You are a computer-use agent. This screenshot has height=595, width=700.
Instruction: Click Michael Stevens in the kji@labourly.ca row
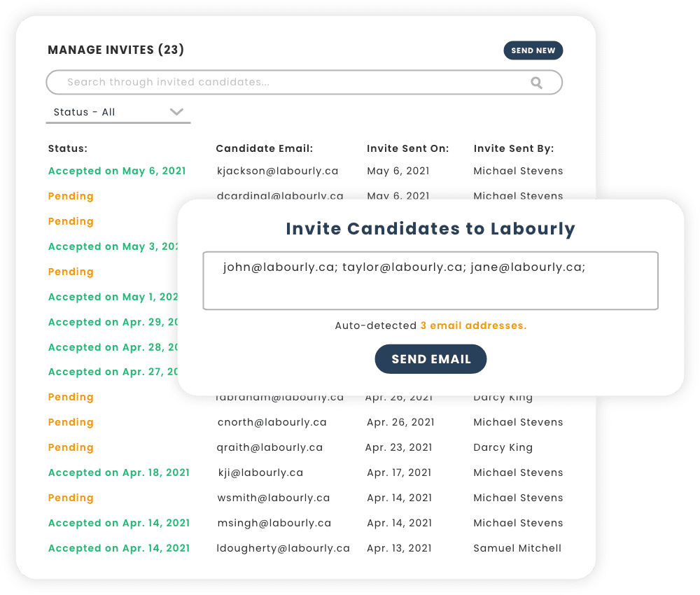click(x=518, y=472)
